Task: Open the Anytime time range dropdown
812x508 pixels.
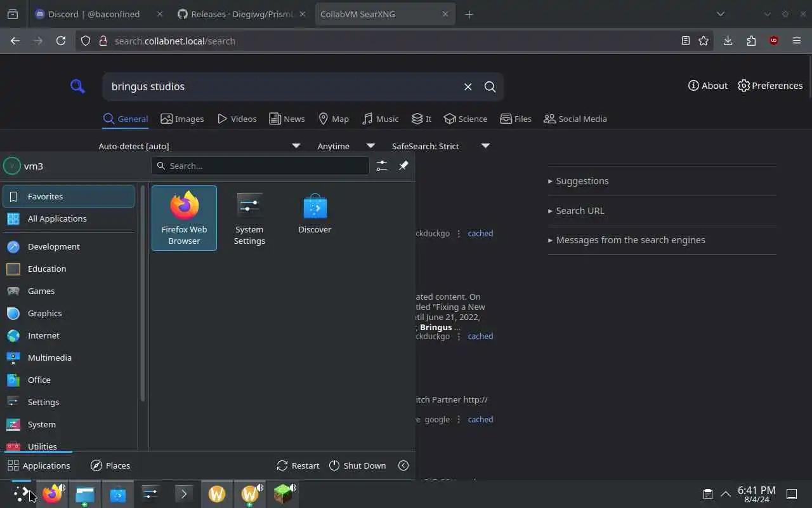Action: pos(346,146)
